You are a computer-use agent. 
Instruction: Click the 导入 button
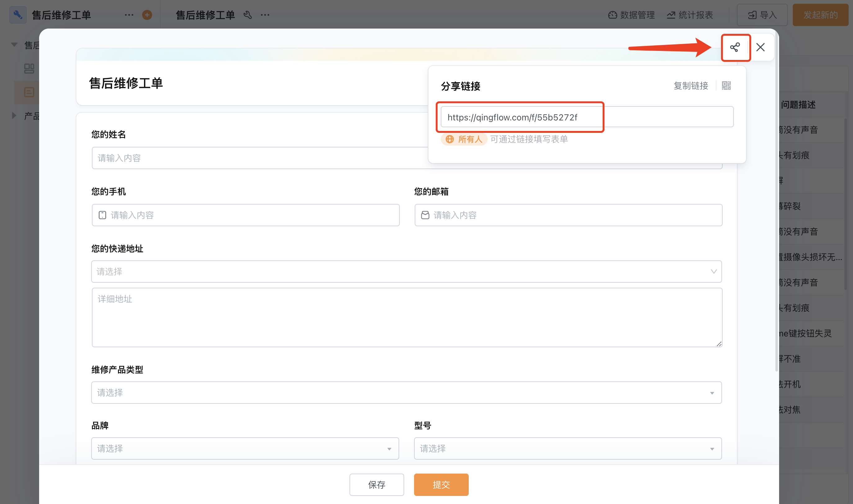762,15
